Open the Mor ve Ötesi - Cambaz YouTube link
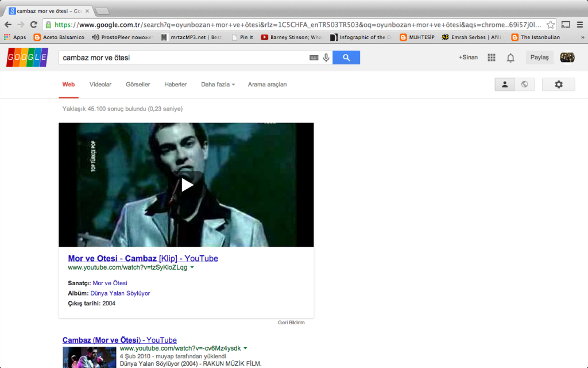 coord(142,258)
